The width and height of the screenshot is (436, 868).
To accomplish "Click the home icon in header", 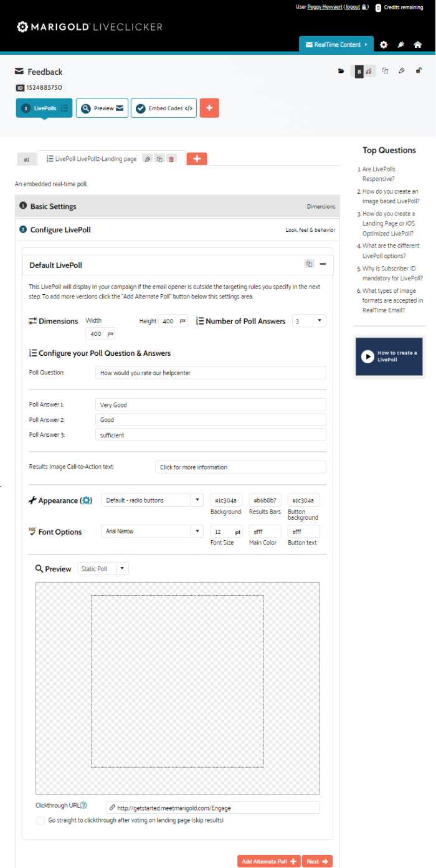I will tap(417, 45).
